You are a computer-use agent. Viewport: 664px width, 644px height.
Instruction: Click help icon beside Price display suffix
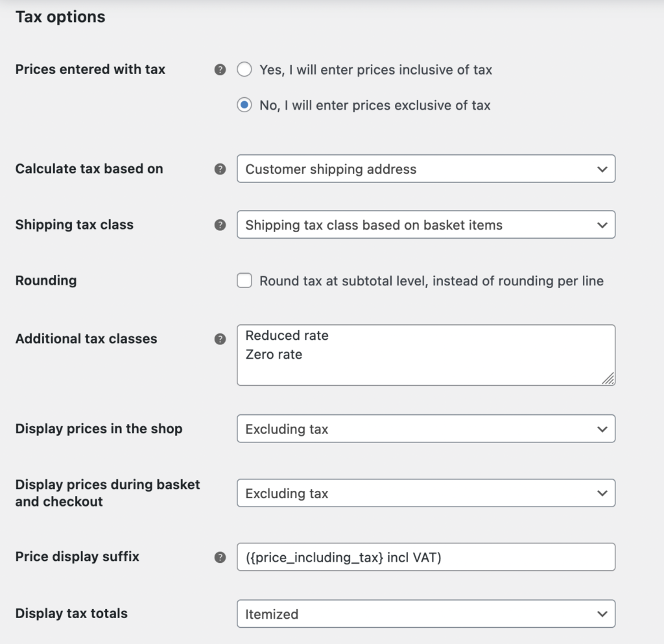(220, 557)
